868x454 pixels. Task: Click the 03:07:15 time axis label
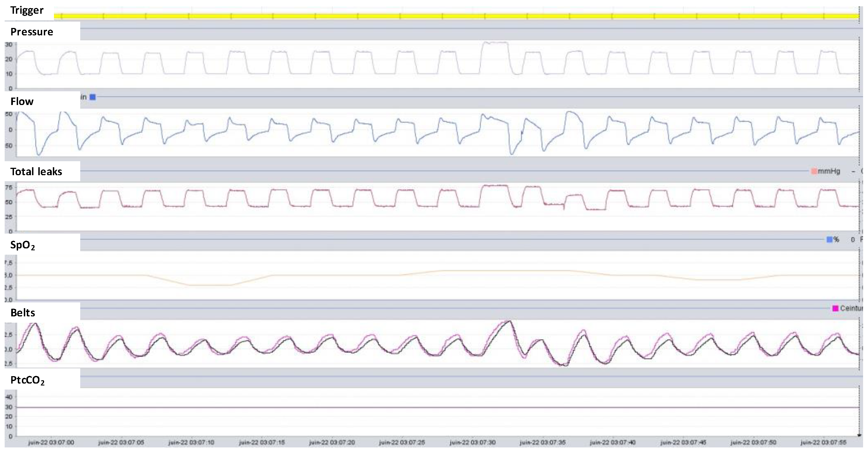[262, 442]
